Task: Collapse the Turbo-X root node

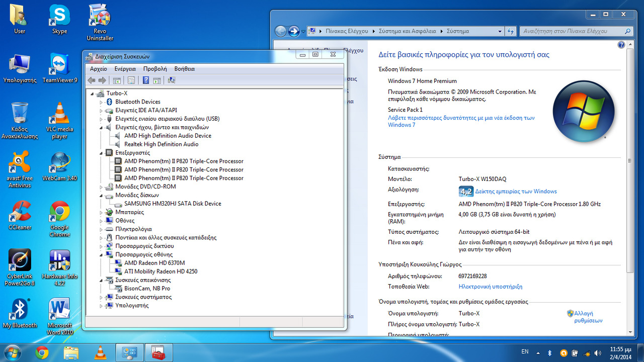Action: 93,94
